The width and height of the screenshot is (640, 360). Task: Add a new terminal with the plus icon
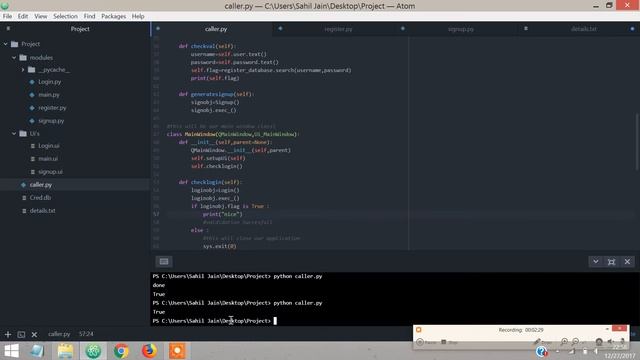(8, 335)
